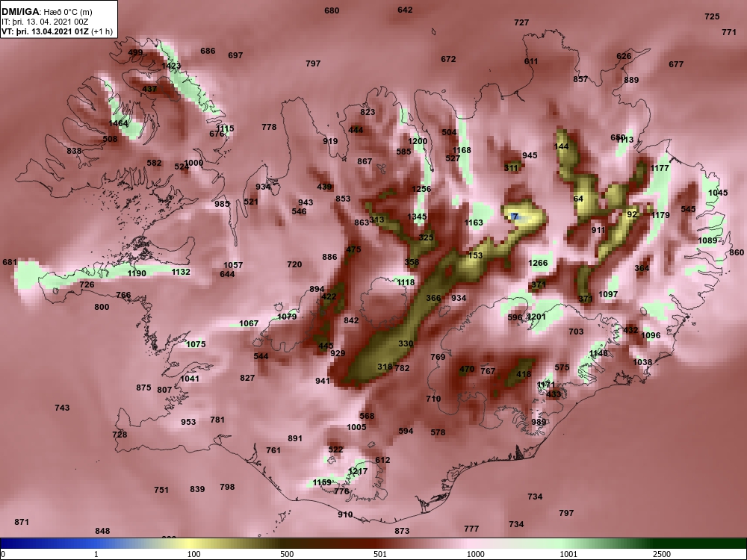Viewport: 747px width, 560px height.
Task: Click the map value 1115
Action: 225,128
